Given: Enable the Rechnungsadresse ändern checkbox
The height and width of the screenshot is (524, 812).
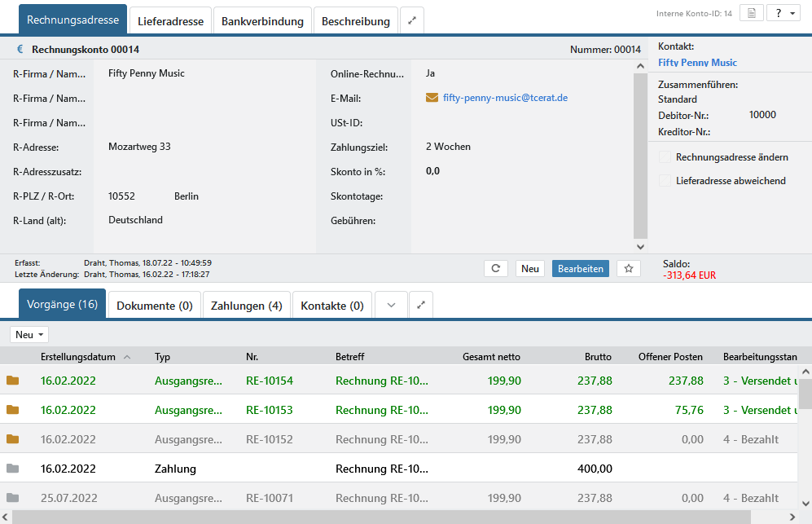Looking at the screenshot, I should pos(665,156).
